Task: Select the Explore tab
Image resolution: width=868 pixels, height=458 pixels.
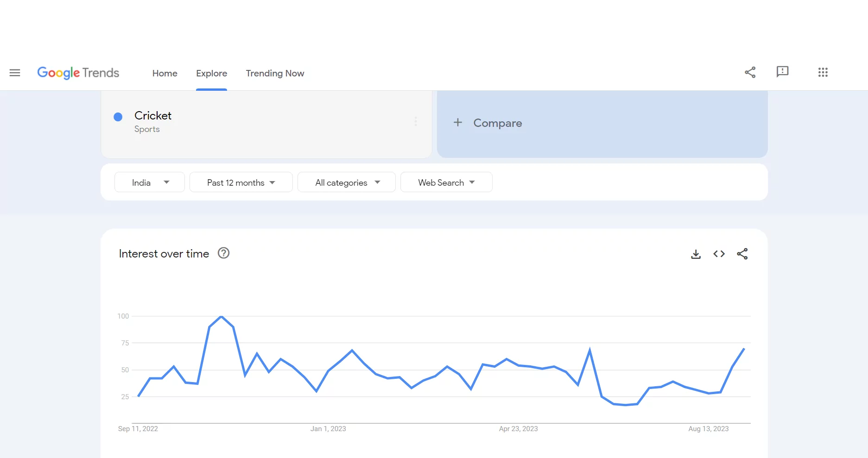Action: point(211,73)
